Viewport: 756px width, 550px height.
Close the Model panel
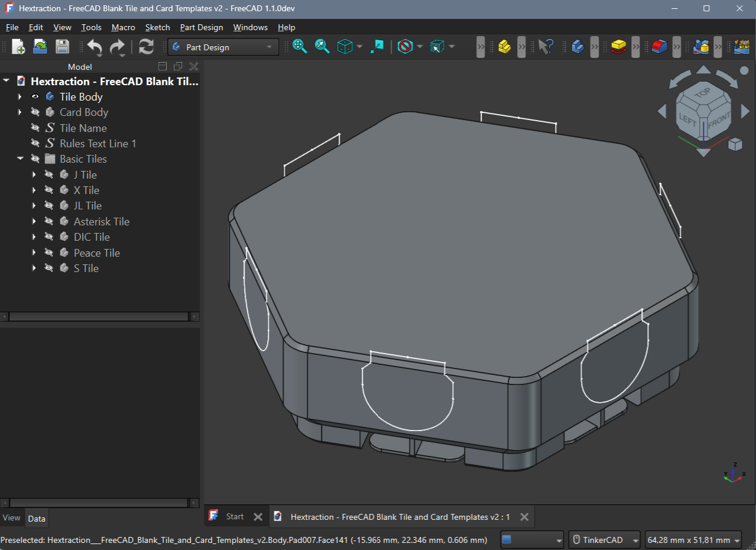pyautogui.click(x=193, y=66)
